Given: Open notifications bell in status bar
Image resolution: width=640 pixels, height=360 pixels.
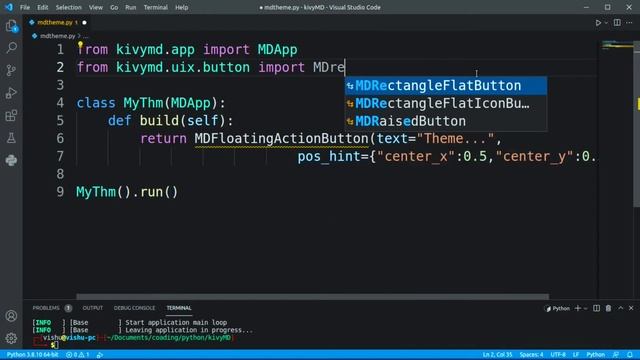Looking at the screenshot, I should point(630,355).
